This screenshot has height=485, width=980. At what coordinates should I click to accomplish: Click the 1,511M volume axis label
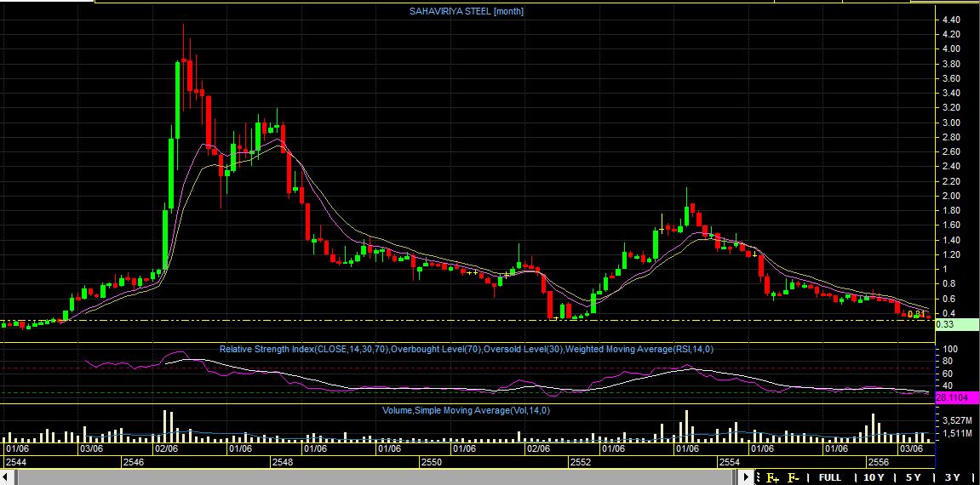[956, 433]
